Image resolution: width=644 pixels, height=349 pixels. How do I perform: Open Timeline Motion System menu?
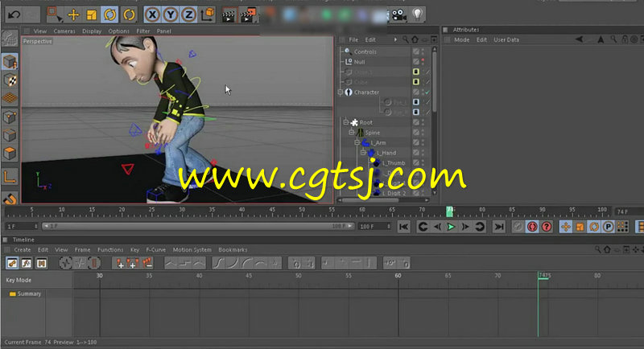coord(192,250)
